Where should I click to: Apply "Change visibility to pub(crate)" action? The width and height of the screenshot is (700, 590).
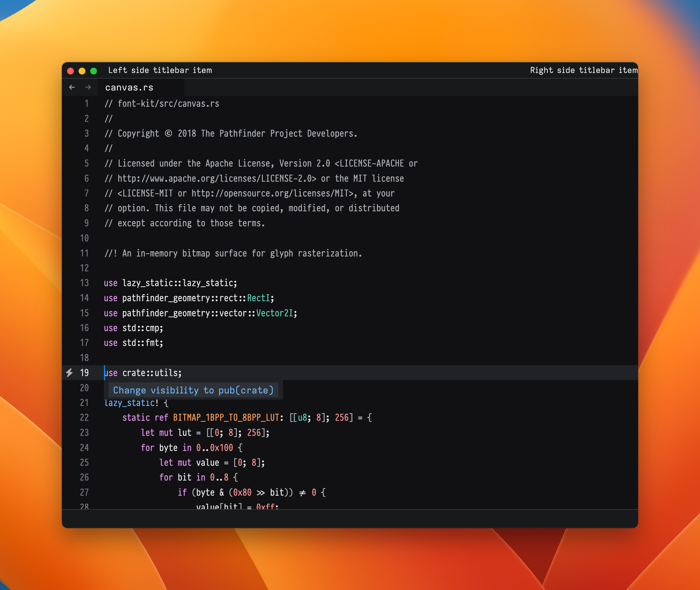[193, 390]
